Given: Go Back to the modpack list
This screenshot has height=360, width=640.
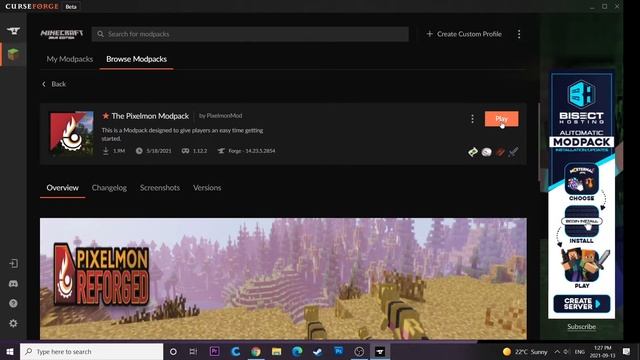Looking at the screenshot, I should pos(54,84).
